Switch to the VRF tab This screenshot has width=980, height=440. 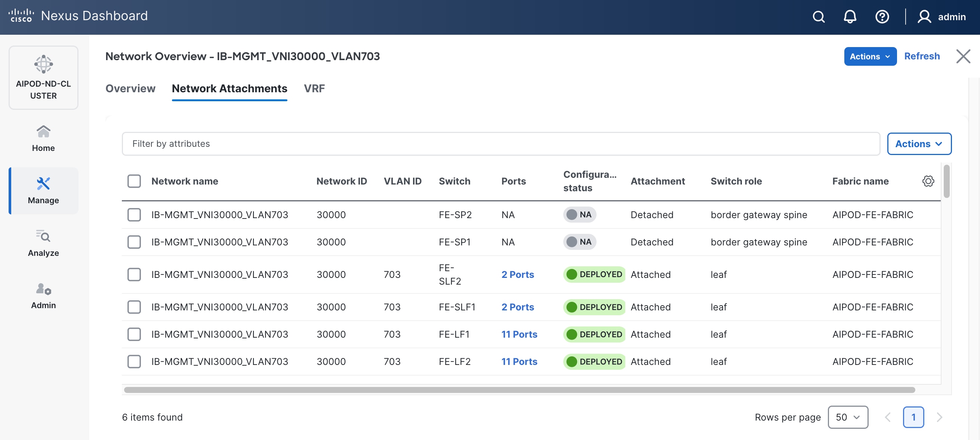tap(315, 89)
